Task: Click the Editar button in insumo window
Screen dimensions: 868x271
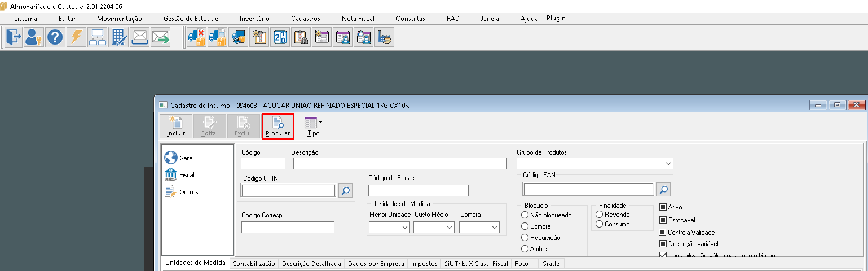Action: [x=210, y=126]
